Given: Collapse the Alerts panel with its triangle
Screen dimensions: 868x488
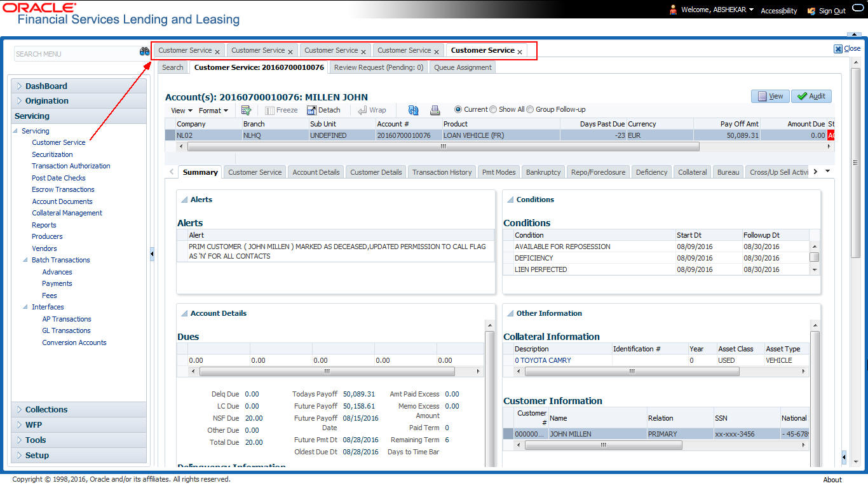Looking at the screenshot, I should click(x=184, y=200).
